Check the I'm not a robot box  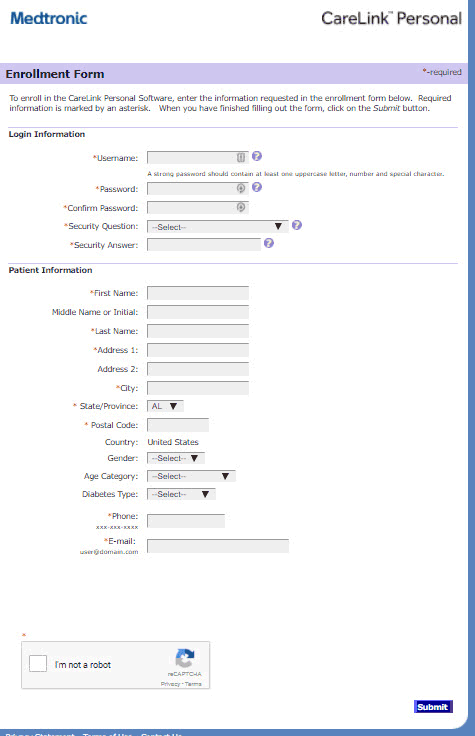click(38, 664)
